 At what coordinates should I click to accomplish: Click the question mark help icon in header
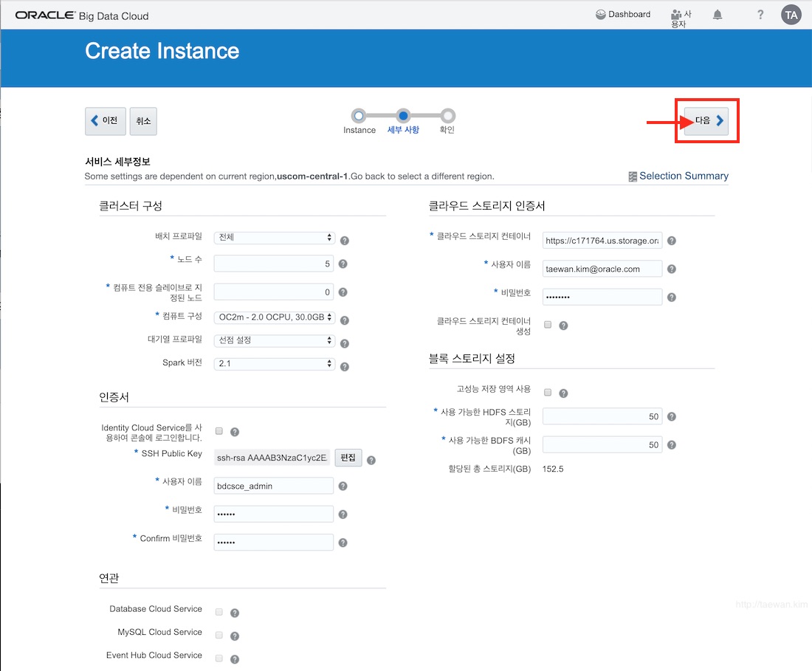[x=760, y=15]
